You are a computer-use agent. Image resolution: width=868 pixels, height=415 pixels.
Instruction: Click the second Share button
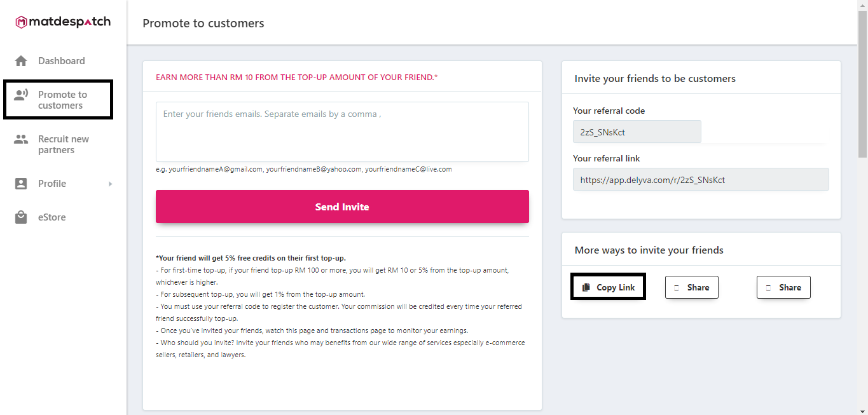783,287
